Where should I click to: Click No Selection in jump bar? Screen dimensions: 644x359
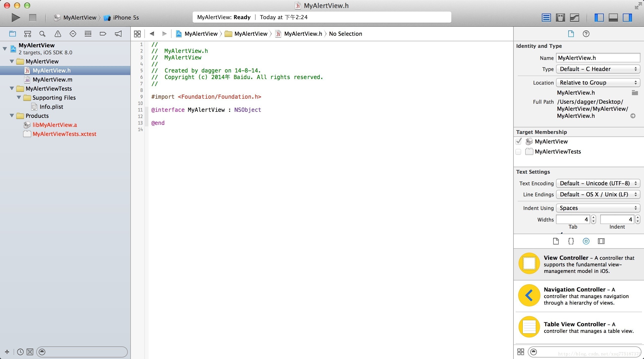[345, 34]
